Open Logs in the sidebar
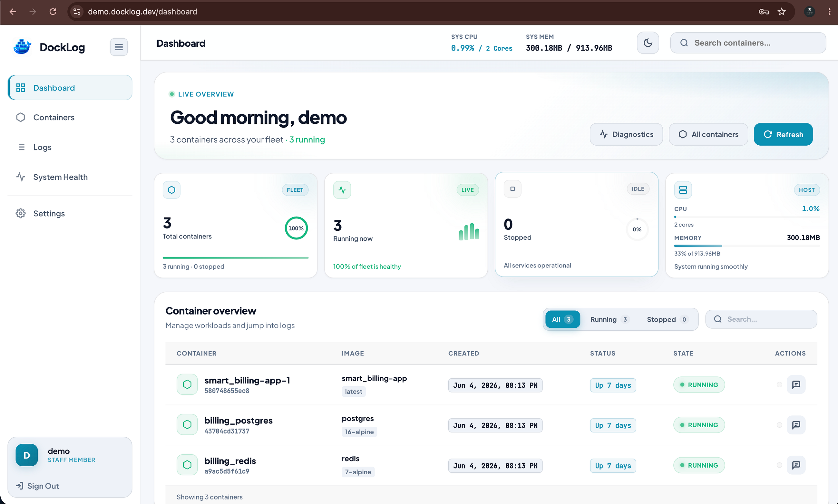The height and width of the screenshot is (504, 838). click(70, 147)
